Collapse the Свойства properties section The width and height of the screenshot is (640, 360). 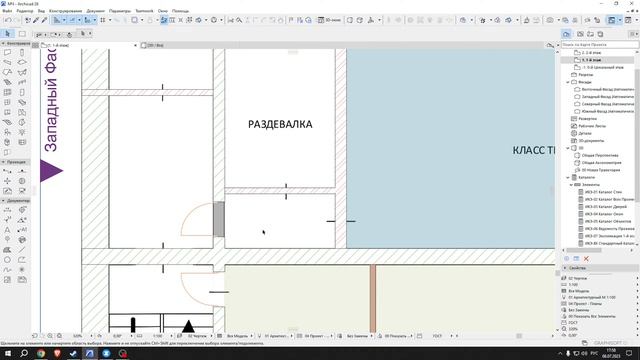[565, 268]
